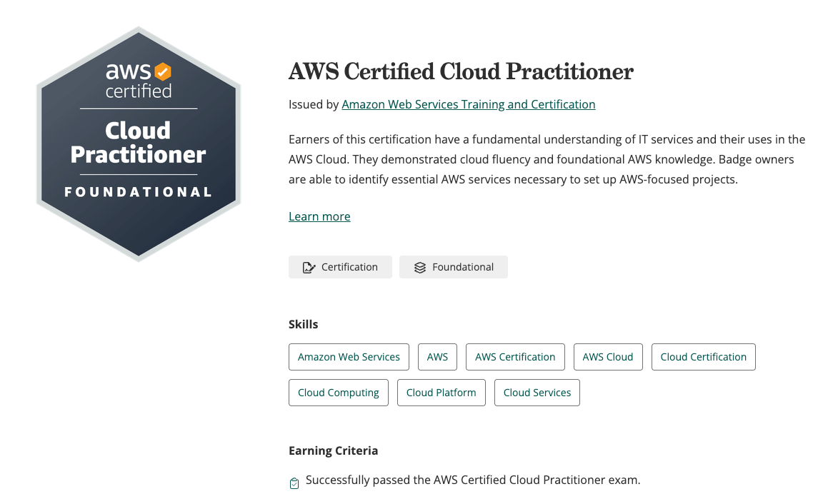
Task: Select the Cloud Certification skill tag
Action: click(x=703, y=357)
